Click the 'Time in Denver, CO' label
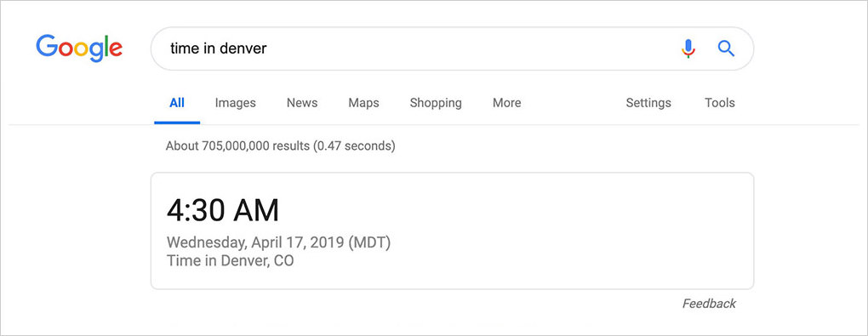Screen dimensions: 868x336 231,260
